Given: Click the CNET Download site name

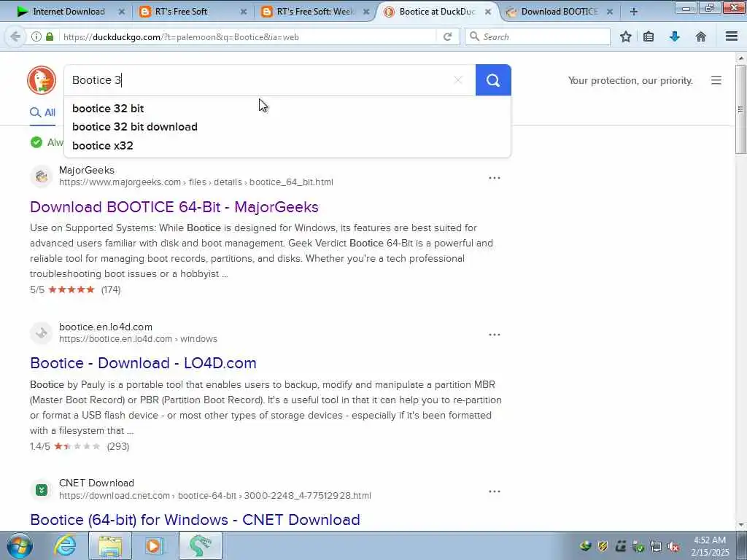Looking at the screenshot, I should tap(96, 483).
